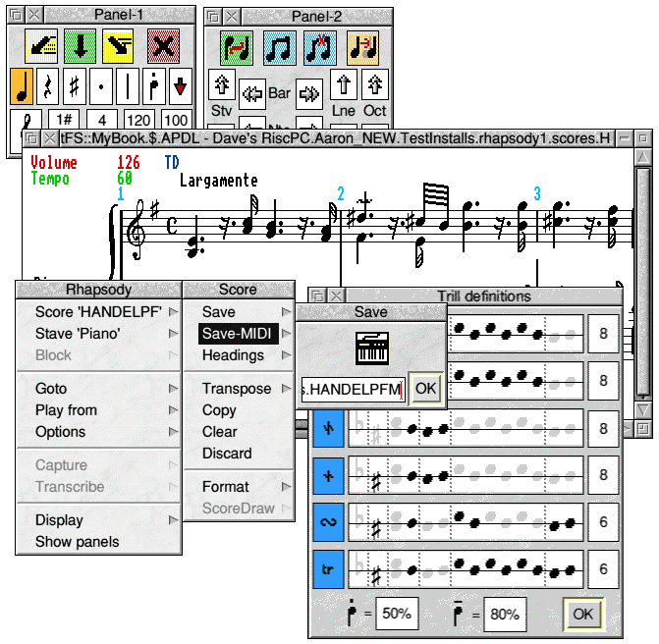The height and width of the screenshot is (644, 659).
Task: Click the score window vertical scrollbar thumb
Action: (x=643, y=282)
